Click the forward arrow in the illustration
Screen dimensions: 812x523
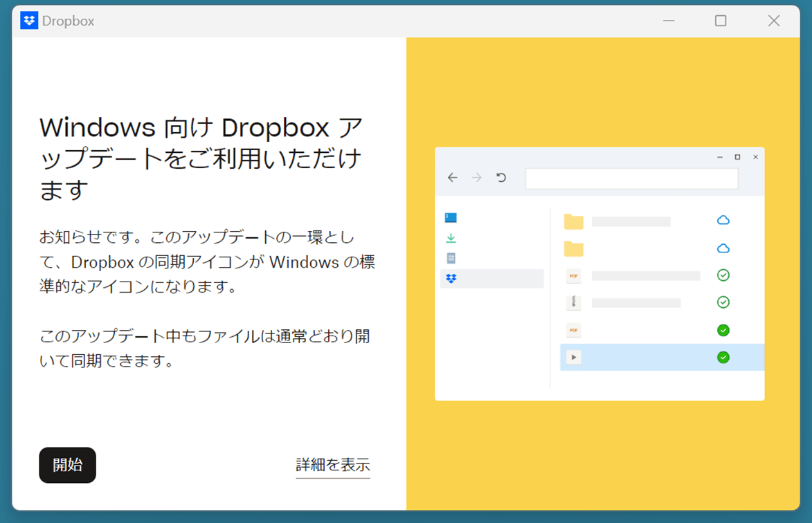pos(476,178)
